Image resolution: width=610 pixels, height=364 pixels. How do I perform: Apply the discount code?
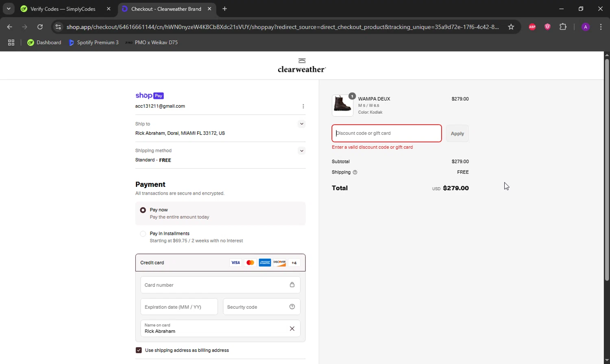pos(457,134)
